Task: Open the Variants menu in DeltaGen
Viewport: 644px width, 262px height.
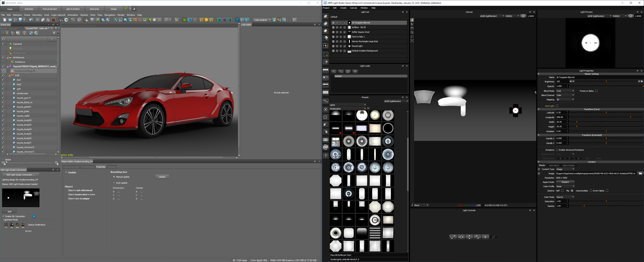Action: (84, 15)
